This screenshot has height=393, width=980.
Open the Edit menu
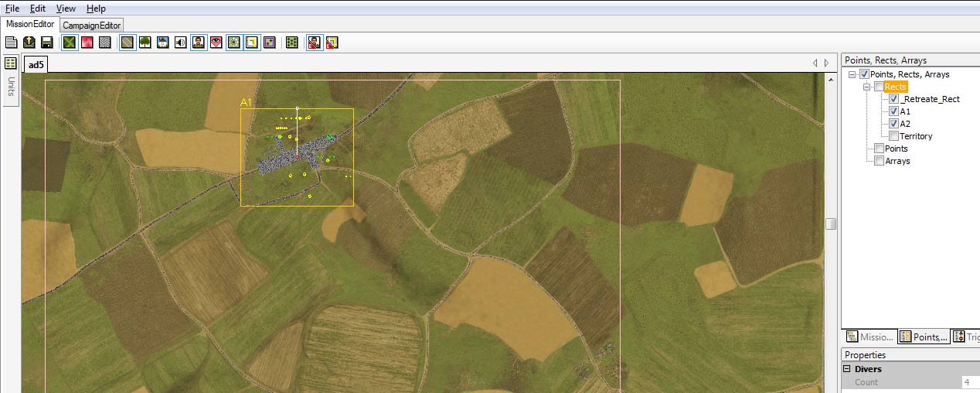[38, 9]
